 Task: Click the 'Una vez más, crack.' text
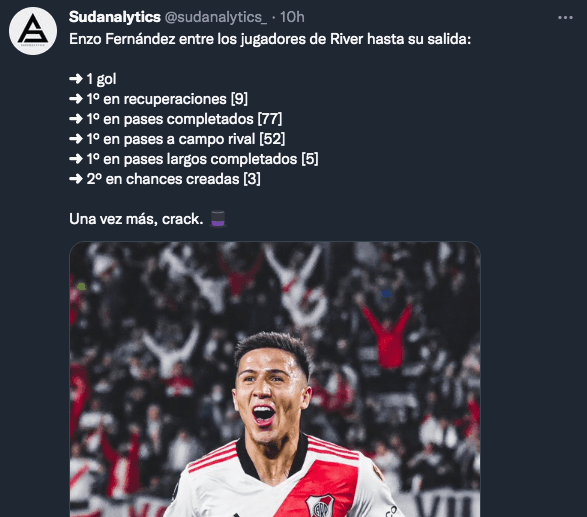coord(136,219)
